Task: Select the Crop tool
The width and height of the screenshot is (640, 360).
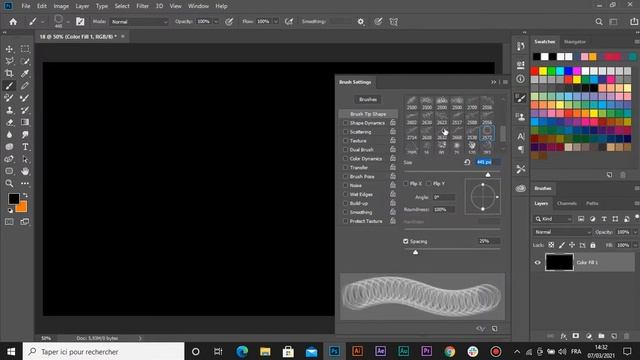Action: point(9,73)
